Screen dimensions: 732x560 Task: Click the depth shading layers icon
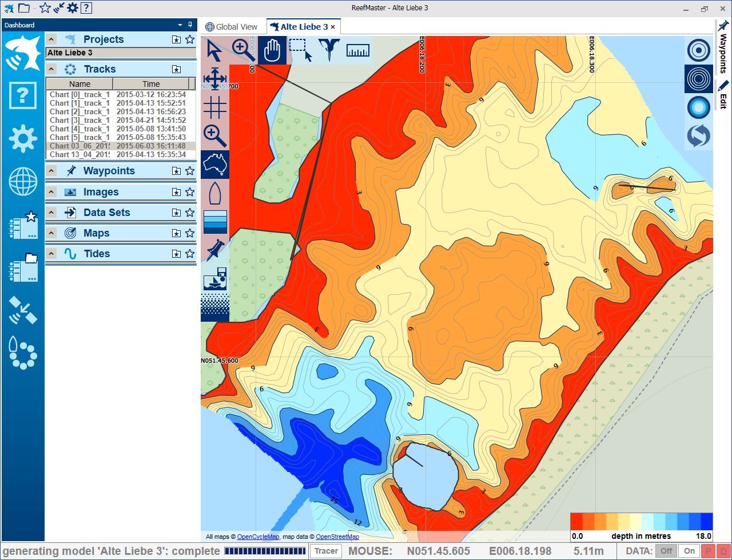(x=215, y=222)
